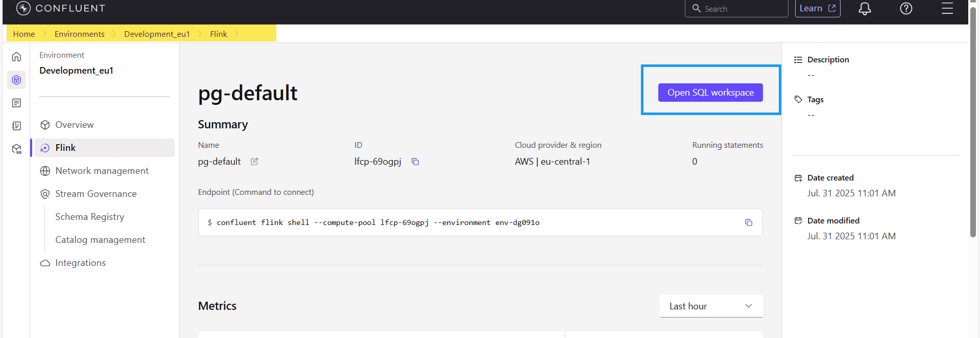The image size is (980, 338).
Task: Go to Development_eu1 breadcrumb
Action: click(157, 34)
